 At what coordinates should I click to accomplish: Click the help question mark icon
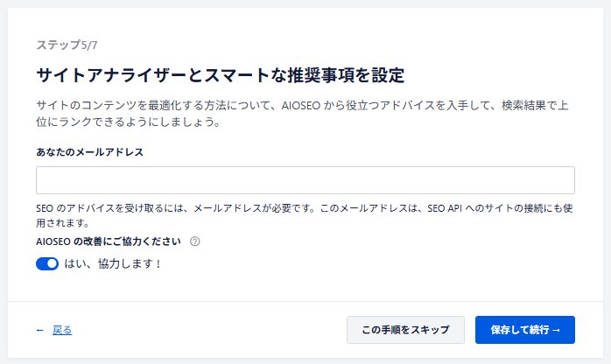pos(194,241)
